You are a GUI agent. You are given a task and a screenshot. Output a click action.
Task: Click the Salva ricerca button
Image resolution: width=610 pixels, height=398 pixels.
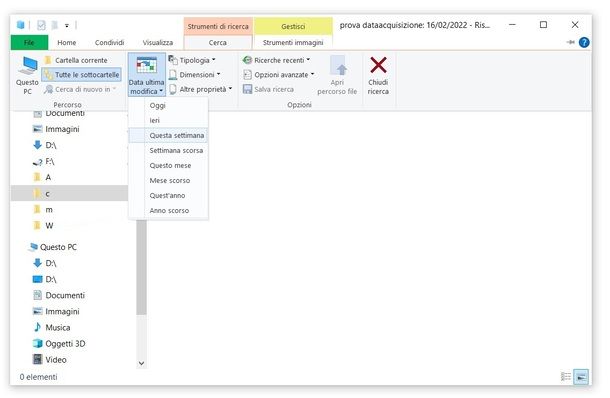pos(268,89)
